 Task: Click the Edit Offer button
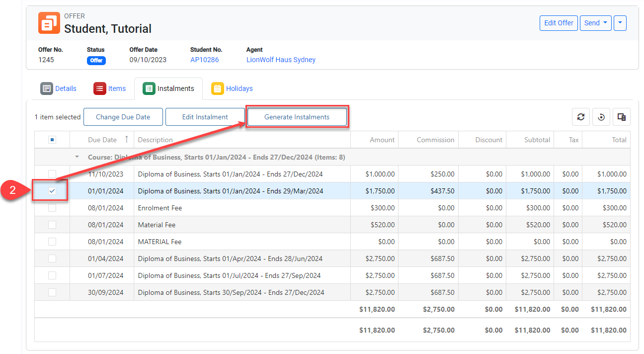point(559,23)
